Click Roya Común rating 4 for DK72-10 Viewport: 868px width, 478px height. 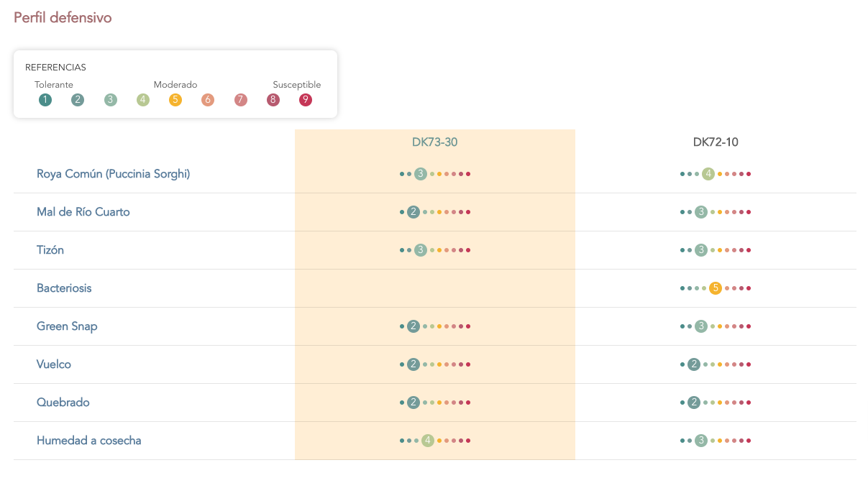708,174
